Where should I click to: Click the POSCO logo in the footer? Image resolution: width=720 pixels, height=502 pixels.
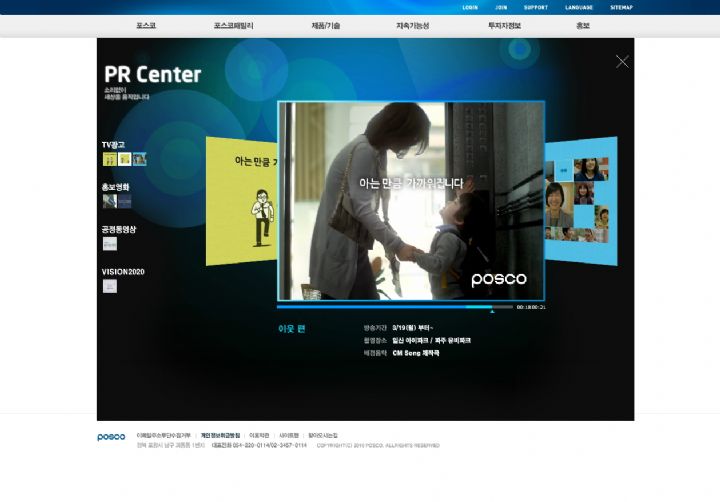111,437
